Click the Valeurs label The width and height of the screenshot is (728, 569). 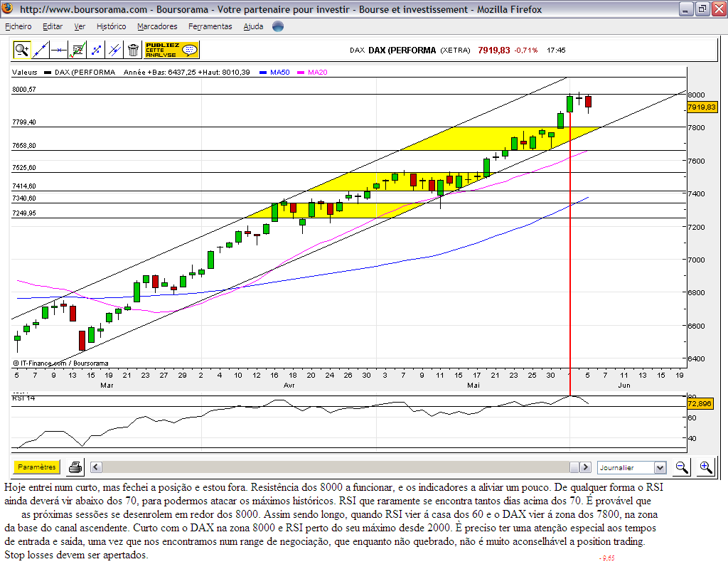25,72
